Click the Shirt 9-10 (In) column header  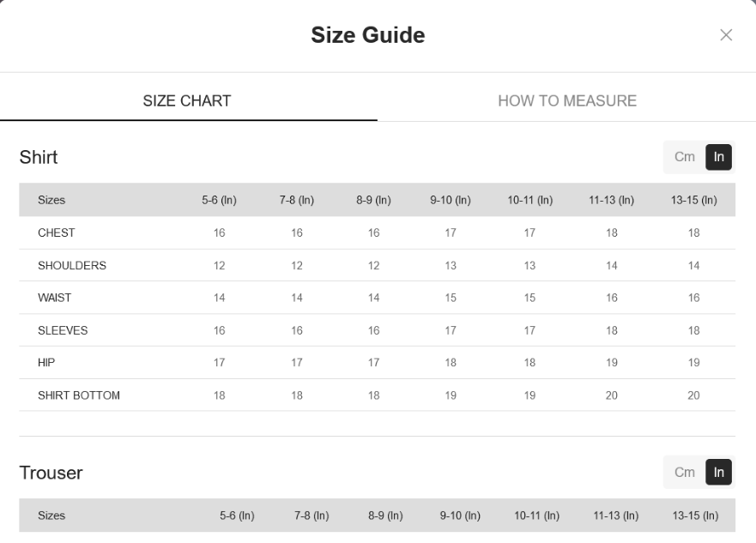(x=451, y=200)
